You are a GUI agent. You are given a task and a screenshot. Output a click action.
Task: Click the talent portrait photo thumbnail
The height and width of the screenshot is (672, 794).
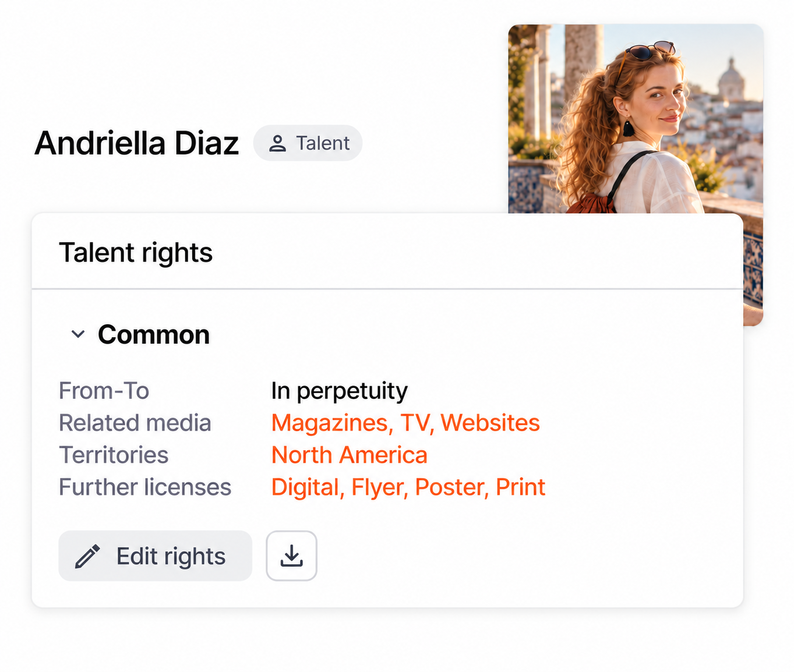(x=636, y=119)
